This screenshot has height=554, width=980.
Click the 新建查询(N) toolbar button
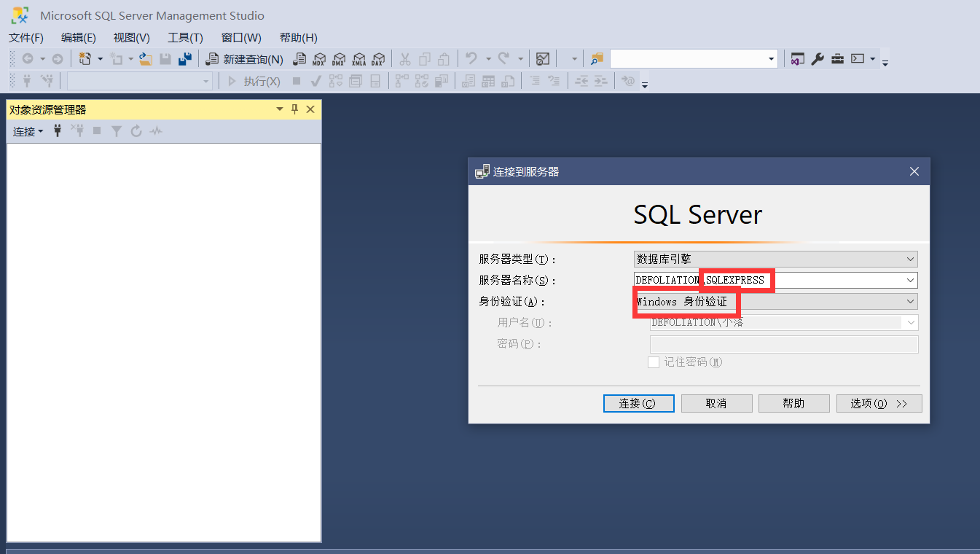245,59
